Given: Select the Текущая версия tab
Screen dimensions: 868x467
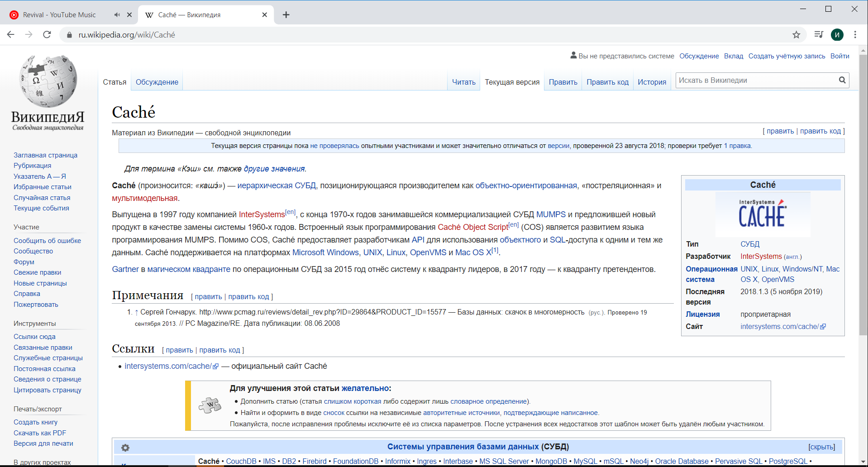Looking at the screenshot, I should click(x=512, y=82).
